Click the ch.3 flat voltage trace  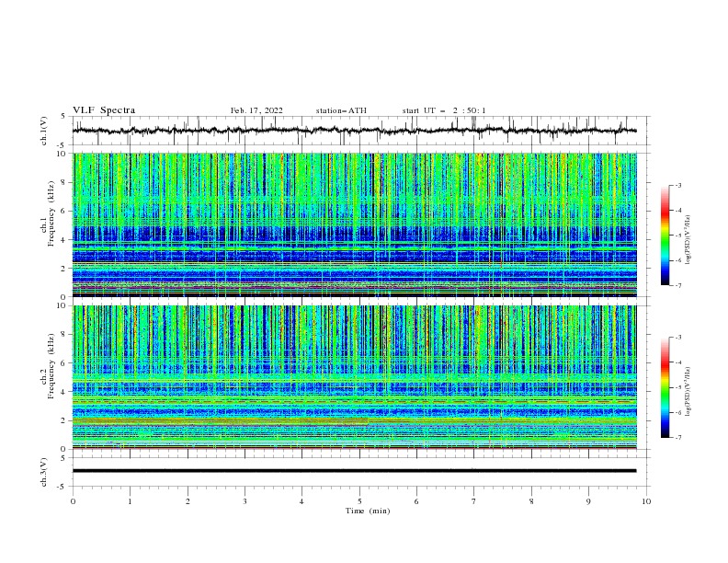pos(355,471)
